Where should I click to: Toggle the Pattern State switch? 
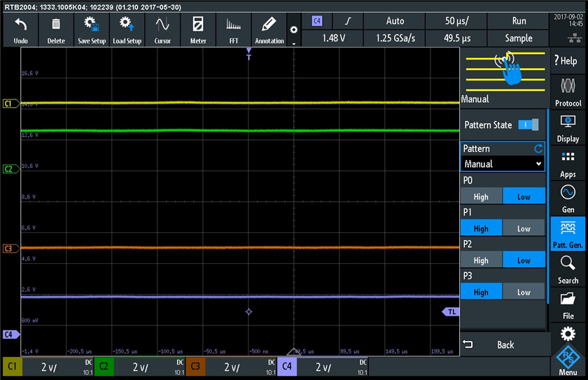tap(528, 125)
